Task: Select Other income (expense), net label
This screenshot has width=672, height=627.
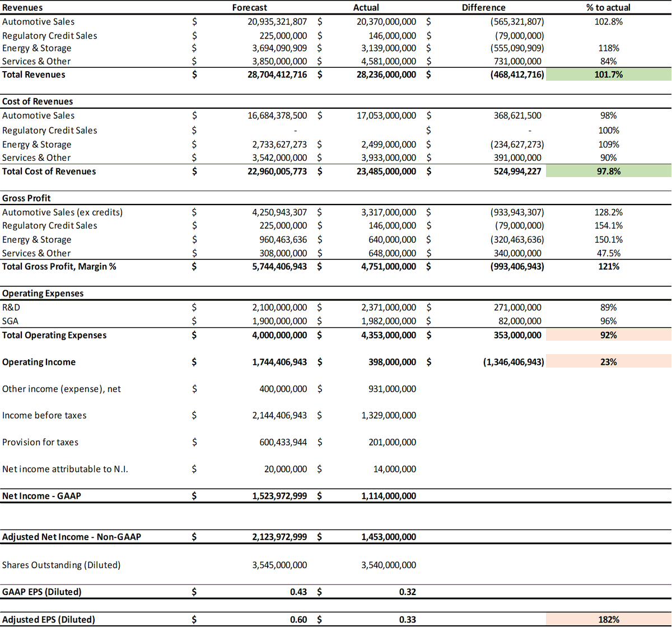Action: tap(61, 389)
